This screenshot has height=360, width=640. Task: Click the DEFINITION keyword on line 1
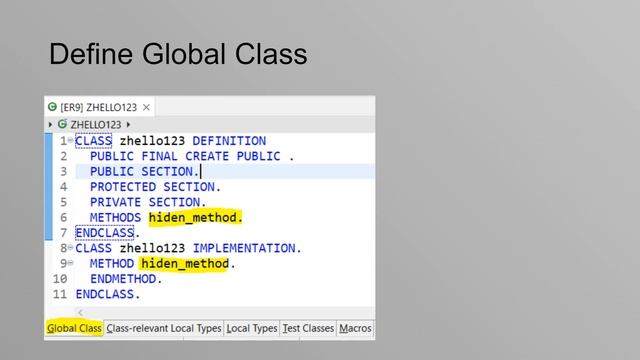coord(229,141)
